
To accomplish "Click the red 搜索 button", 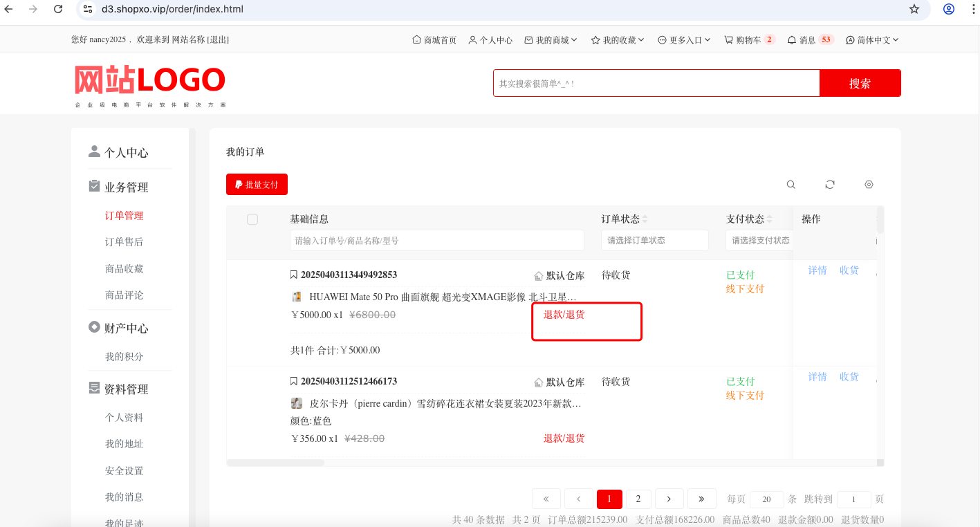I will point(860,83).
